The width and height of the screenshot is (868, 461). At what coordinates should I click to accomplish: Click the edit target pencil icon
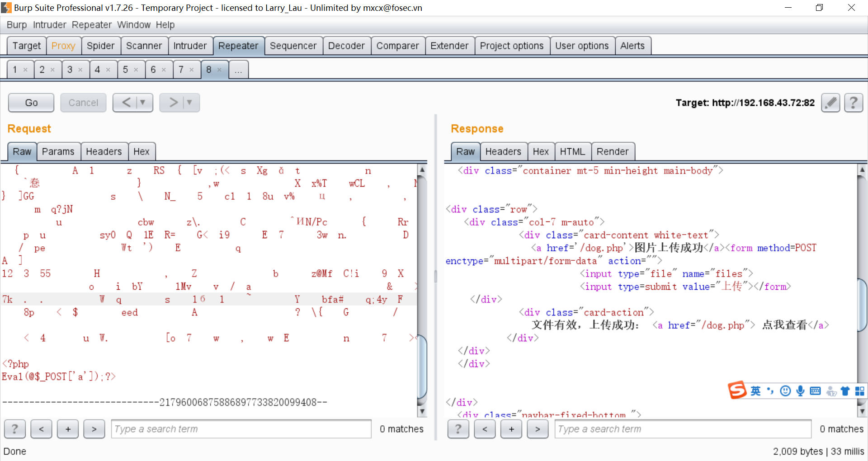tap(830, 103)
